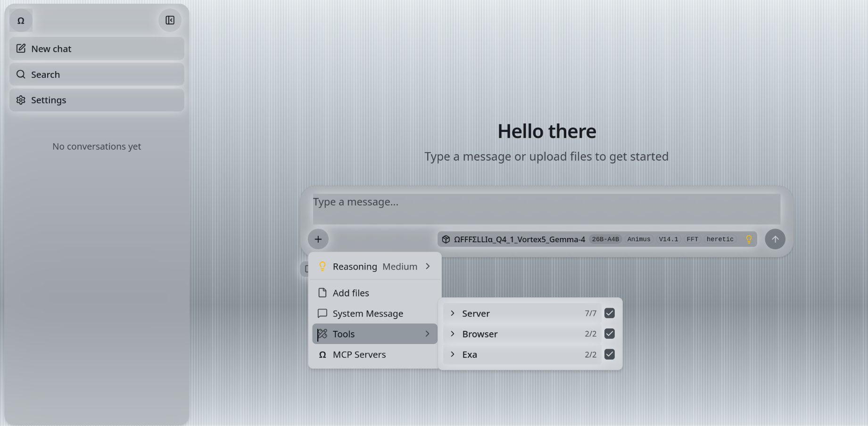Uncheck the Server tools checkbox
The image size is (868, 426).
(610, 313)
